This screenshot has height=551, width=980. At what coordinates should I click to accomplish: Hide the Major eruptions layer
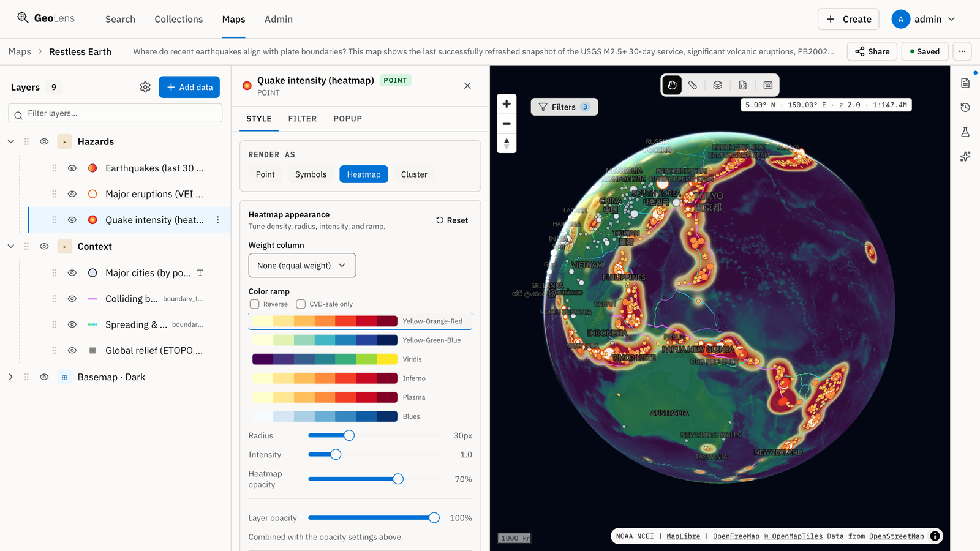tap(72, 194)
